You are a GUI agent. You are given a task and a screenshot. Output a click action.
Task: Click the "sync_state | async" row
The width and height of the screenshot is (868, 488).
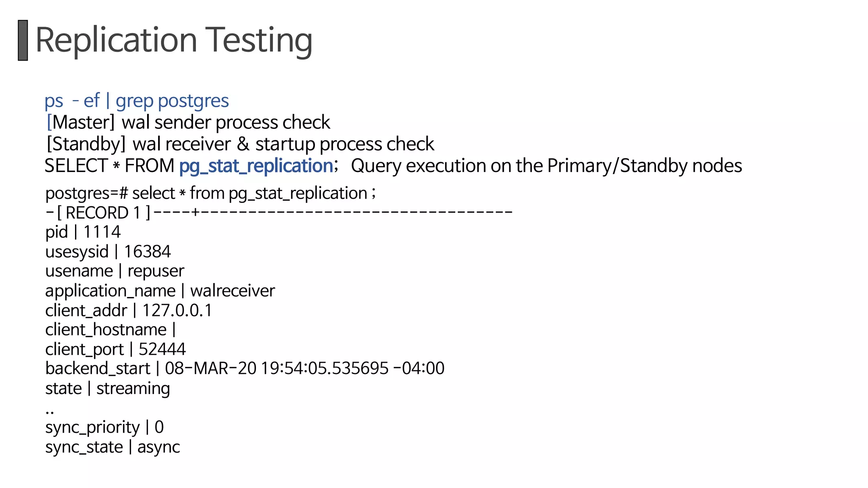coord(112,447)
